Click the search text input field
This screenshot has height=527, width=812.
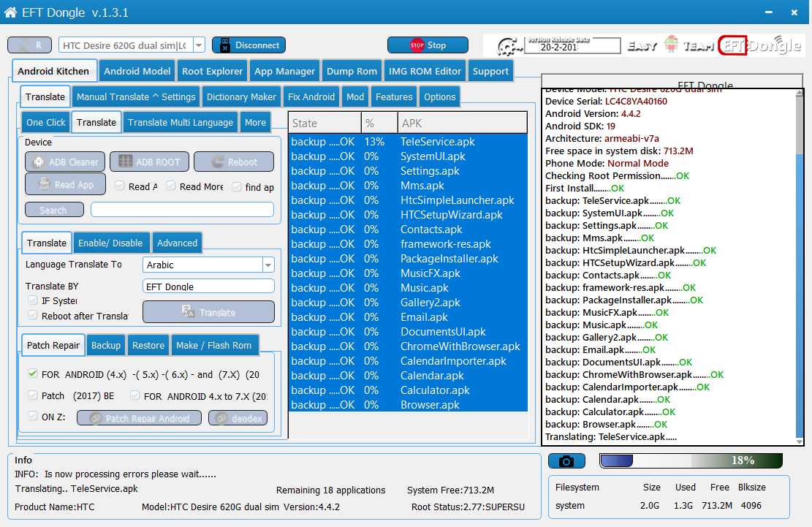coord(182,210)
